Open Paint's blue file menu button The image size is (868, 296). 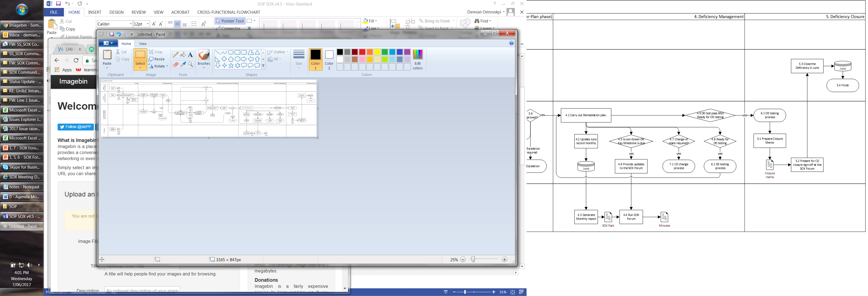[x=108, y=43]
